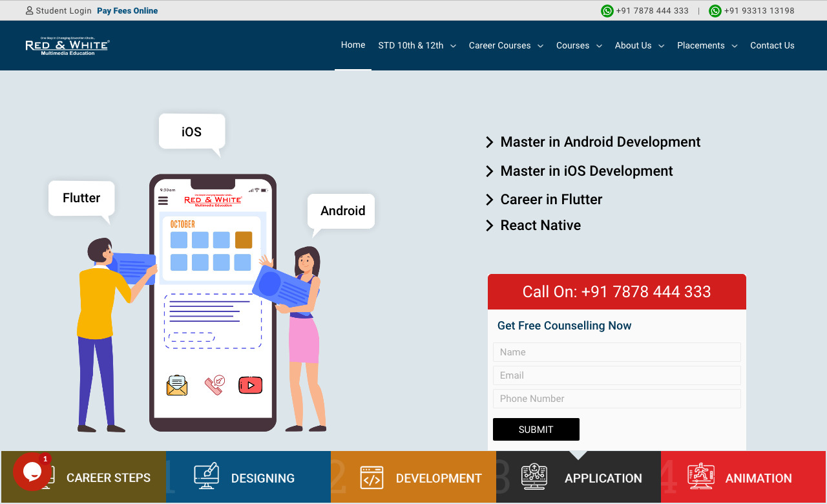Select the Career Steps tab
The width and height of the screenshot is (827, 504).
pos(84,478)
